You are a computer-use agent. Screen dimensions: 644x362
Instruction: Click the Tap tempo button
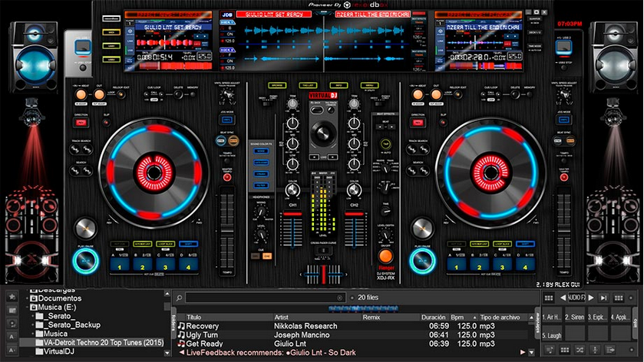(385, 144)
